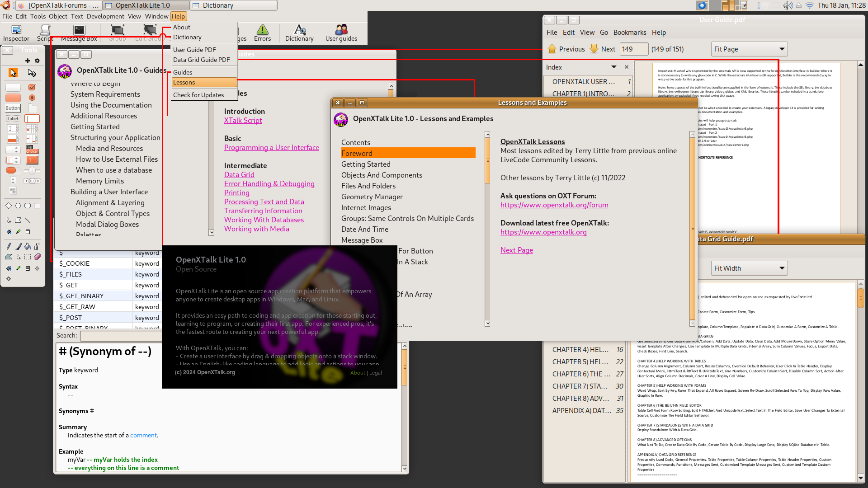
Task: Click the Dictionary Search input field
Action: click(x=120, y=336)
